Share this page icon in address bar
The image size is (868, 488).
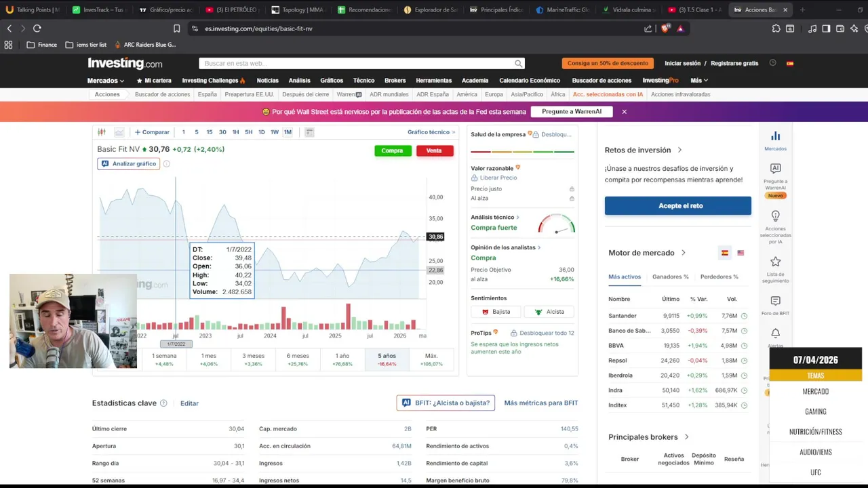tap(648, 28)
